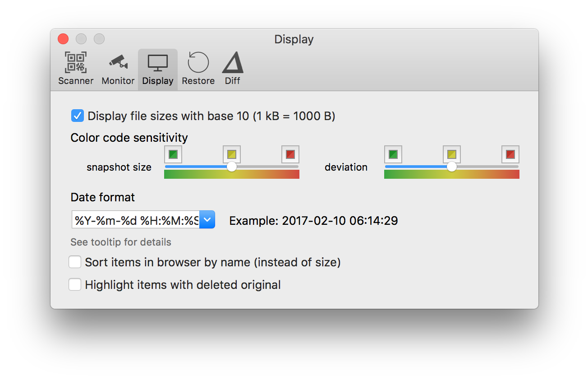This screenshot has height=381, width=588.
Task: Click the deviation slider knob
Action: pos(451,167)
